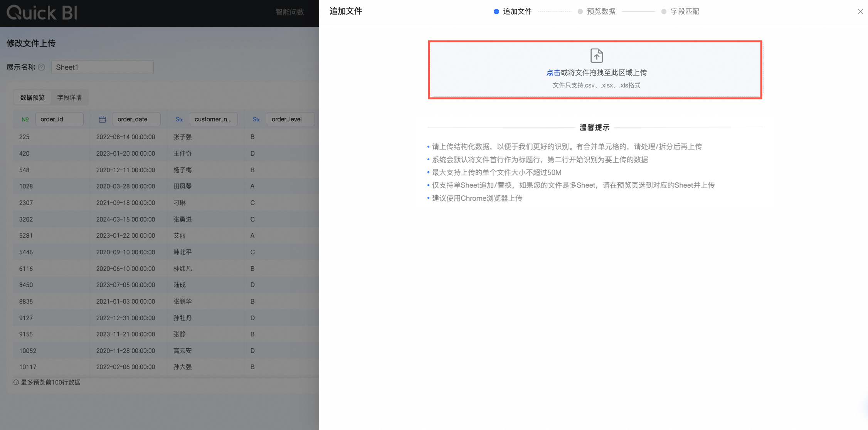Click the Str type icon for order_level
Screen dimensions: 868x430
pyautogui.click(x=256, y=119)
